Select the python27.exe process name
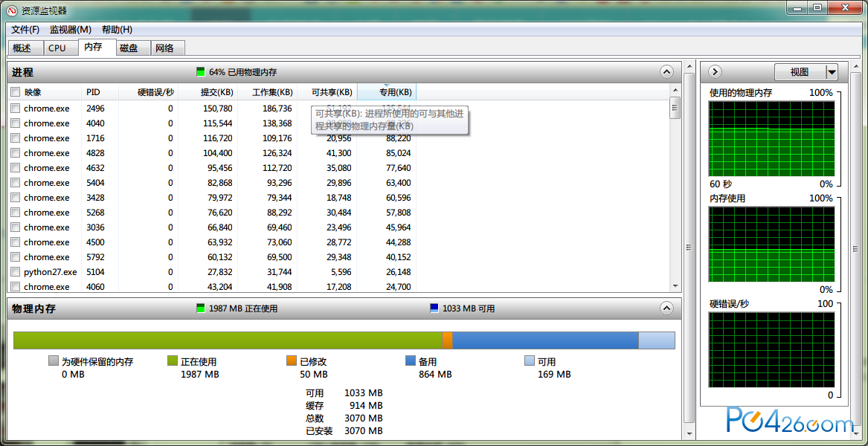Image resolution: width=868 pixels, height=446 pixels. 51,272
